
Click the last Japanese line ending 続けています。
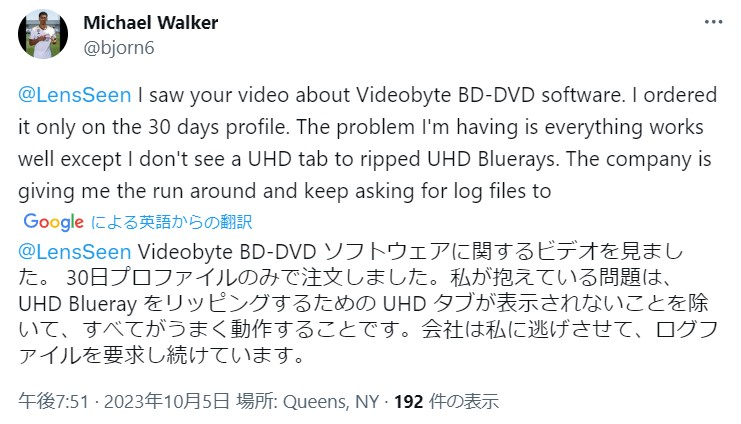[x=161, y=355]
